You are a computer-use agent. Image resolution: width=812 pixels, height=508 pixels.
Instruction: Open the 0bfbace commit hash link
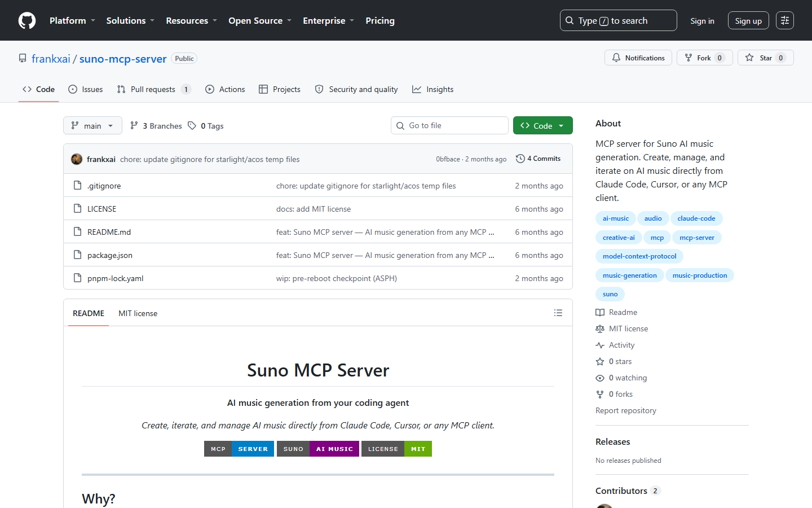(448, 159)
